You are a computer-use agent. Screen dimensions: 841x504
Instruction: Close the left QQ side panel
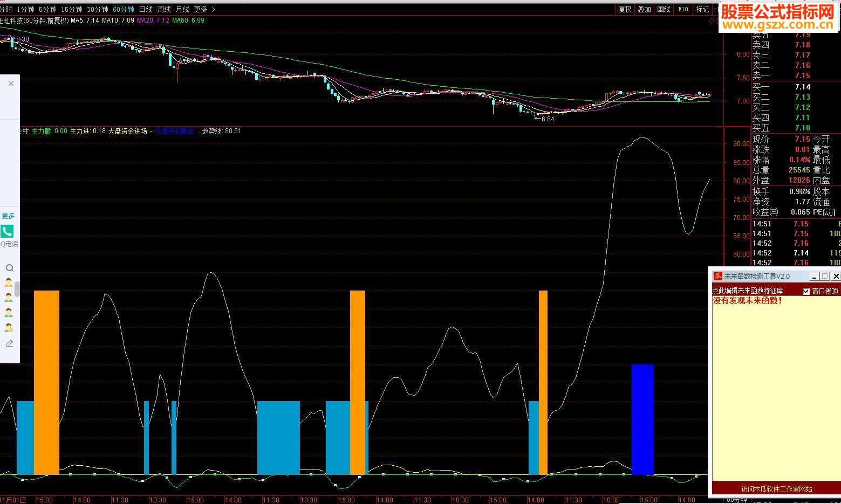(11, 84)
